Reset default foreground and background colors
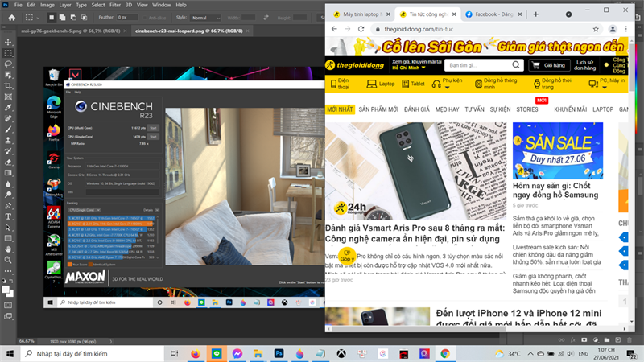This screenshot has height=362, width=644. tap(4, 281)
